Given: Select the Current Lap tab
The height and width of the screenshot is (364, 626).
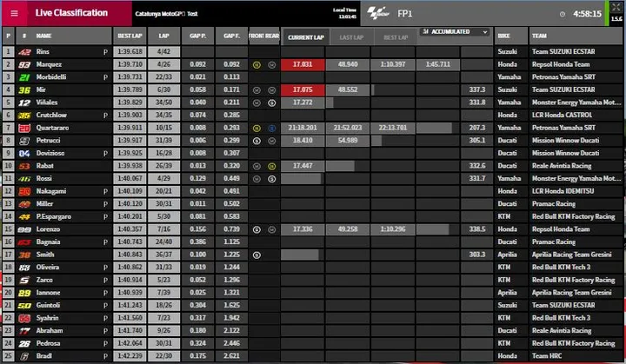Looking at the screenshot, I should coord(306,37).
